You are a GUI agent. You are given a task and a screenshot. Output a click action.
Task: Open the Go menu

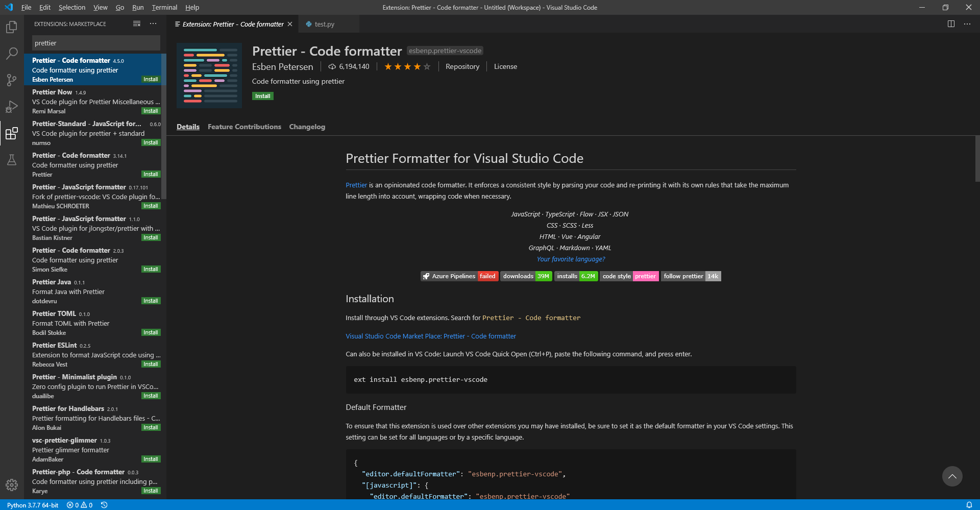point(120,7)
